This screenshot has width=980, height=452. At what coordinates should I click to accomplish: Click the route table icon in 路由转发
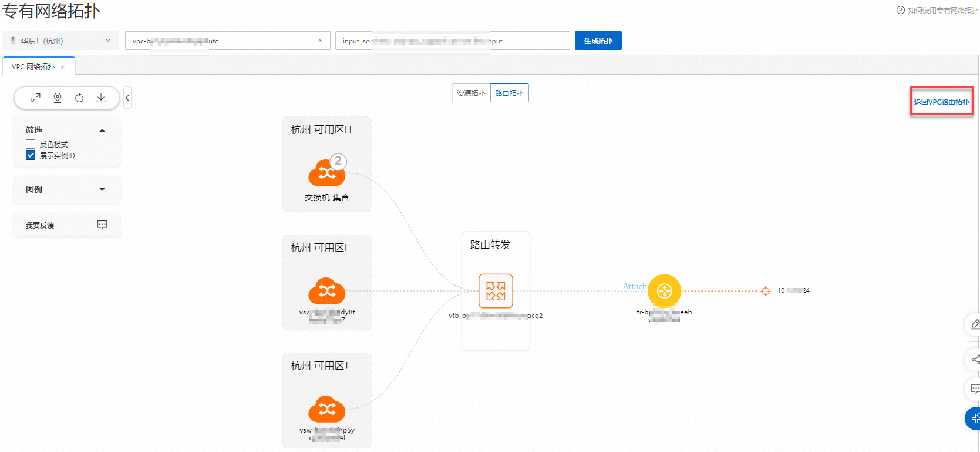496,291
